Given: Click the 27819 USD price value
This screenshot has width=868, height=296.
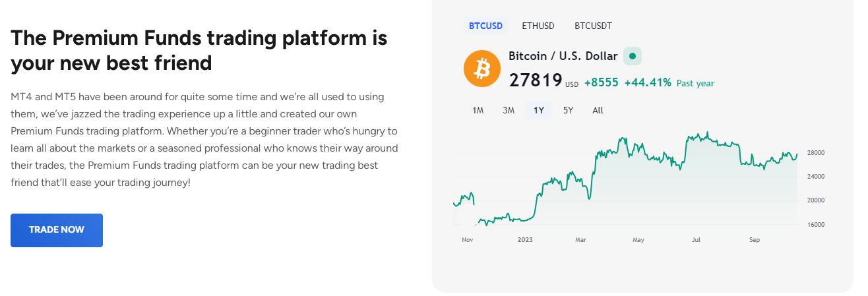Looking at the screenshot, I should [x=543, y=81].
